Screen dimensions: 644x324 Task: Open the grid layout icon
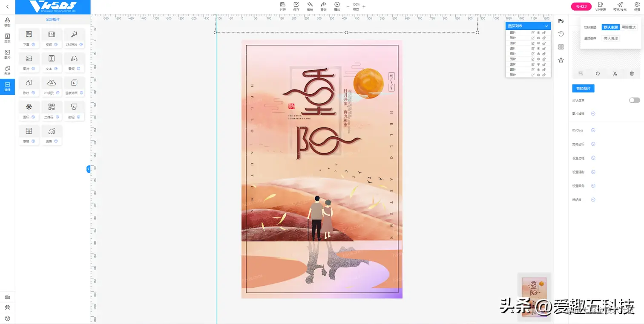[x=561, y=47]
